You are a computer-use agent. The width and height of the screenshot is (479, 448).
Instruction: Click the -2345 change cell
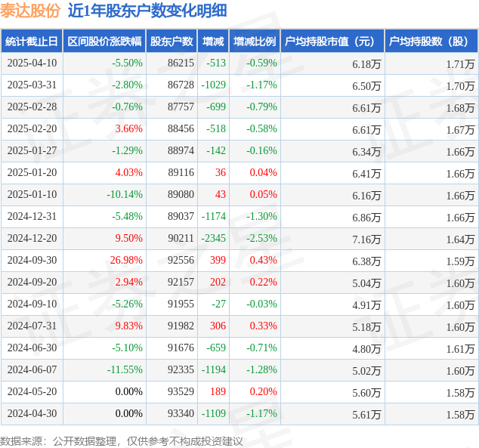pyautogui.click(x=213, y=238)
